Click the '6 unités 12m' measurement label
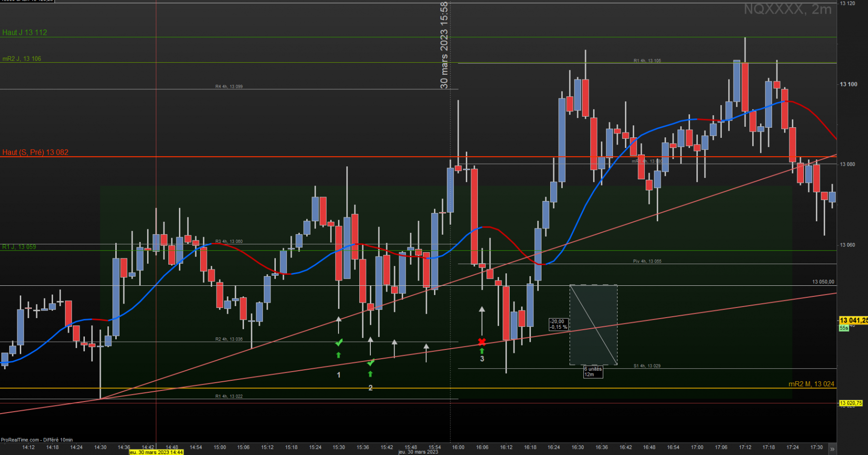 593,372
